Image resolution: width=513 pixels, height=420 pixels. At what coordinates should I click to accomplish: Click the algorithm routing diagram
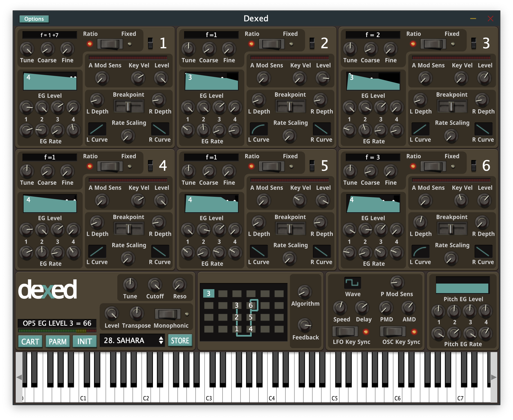244,312
